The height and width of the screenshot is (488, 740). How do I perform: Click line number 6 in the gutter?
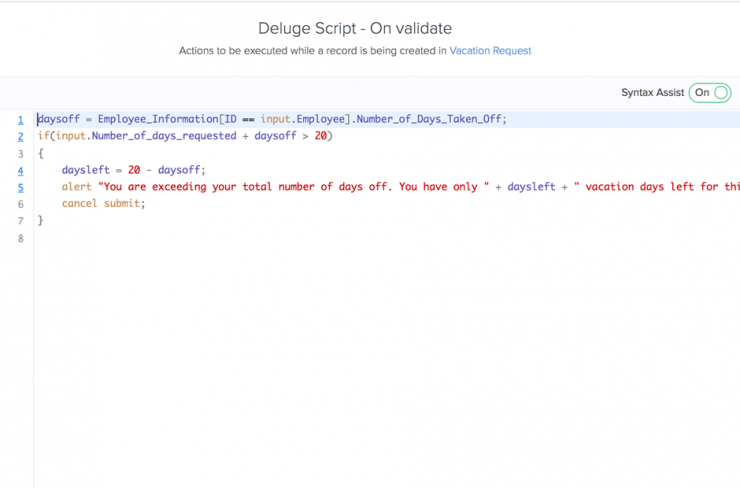pos(20,204)
